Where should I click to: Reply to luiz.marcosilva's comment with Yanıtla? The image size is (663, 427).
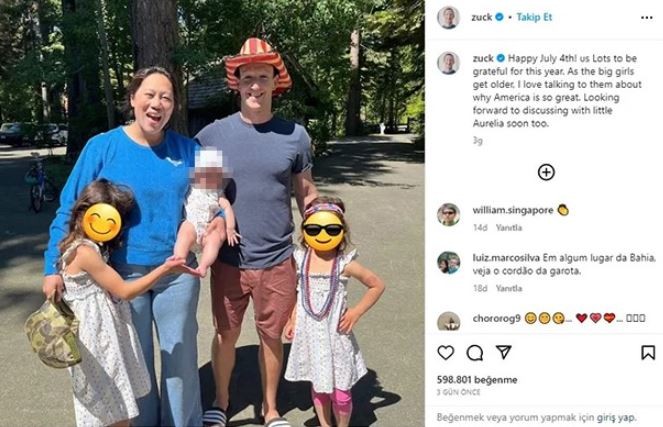click(509, 288)
